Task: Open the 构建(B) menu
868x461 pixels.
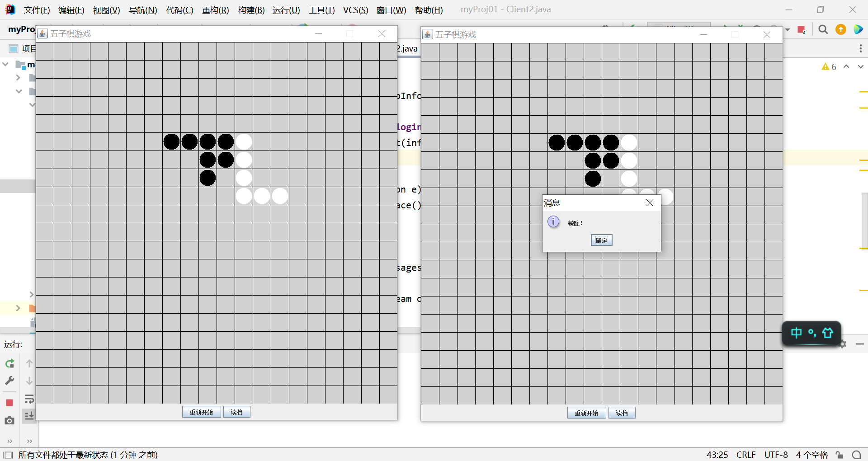Action: [251, 10]
